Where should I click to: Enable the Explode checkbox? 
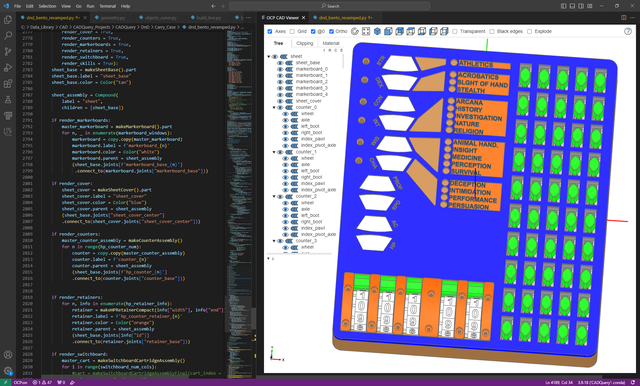(529, 31)
